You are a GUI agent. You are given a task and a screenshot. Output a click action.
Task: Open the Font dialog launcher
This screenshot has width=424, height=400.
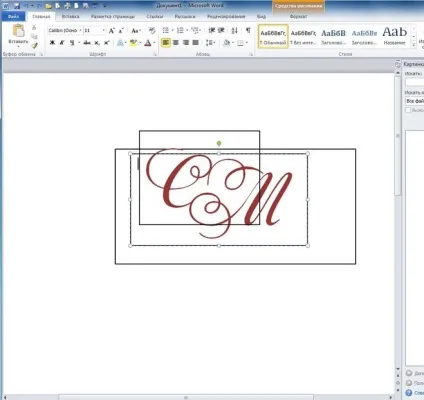tap(155, 54)
